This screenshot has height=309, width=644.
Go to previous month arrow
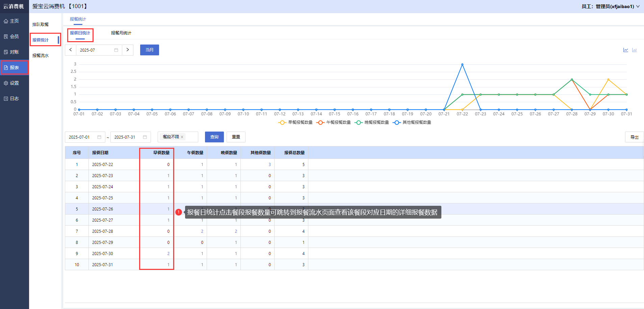pos(71,50)
